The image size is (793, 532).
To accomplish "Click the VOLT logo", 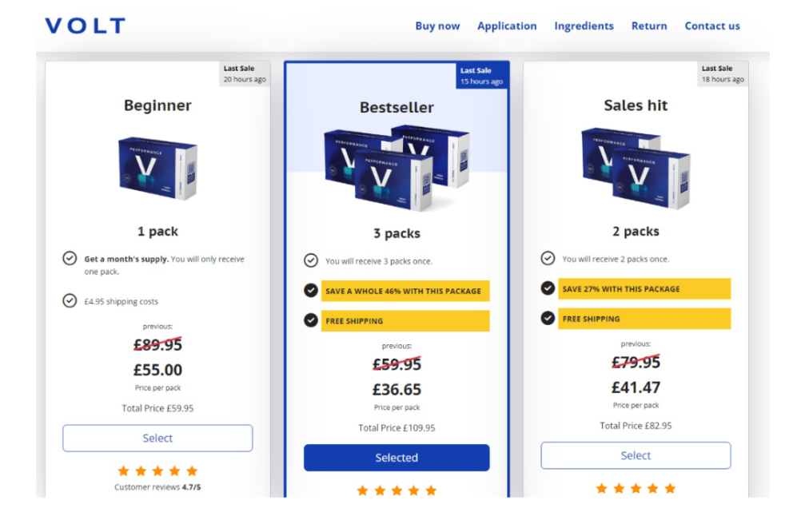I will point(85,26).
